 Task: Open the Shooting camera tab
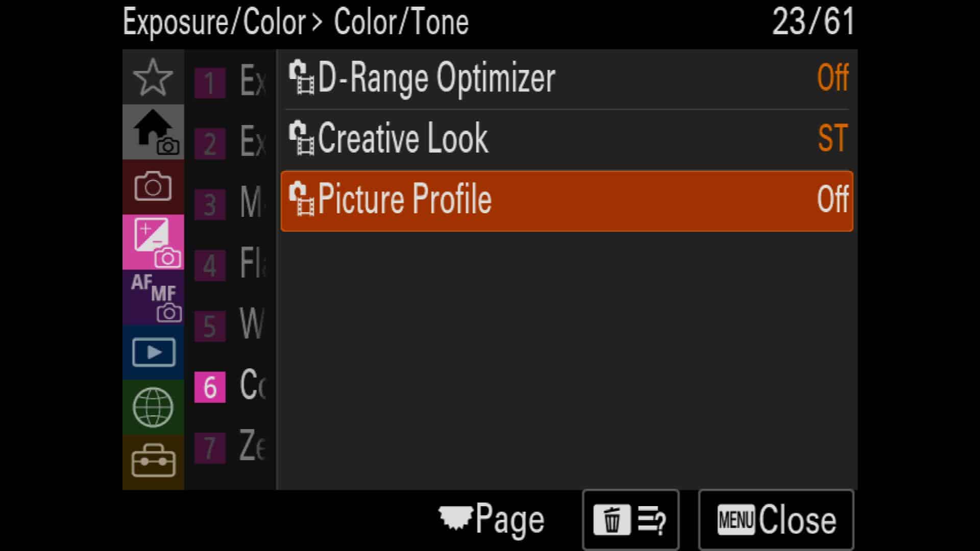[153, 187]
